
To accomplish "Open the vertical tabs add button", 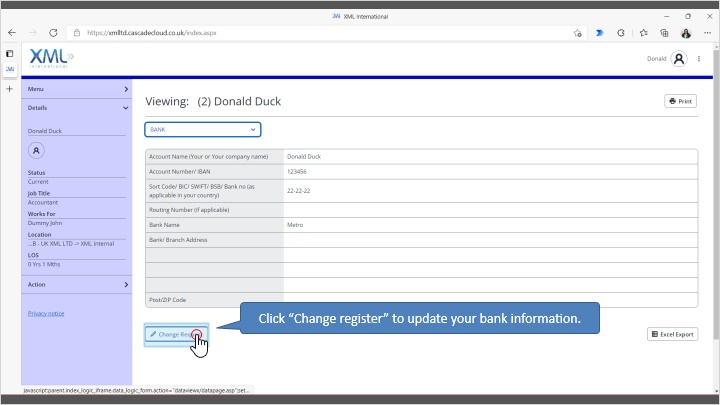I will 10,88.
